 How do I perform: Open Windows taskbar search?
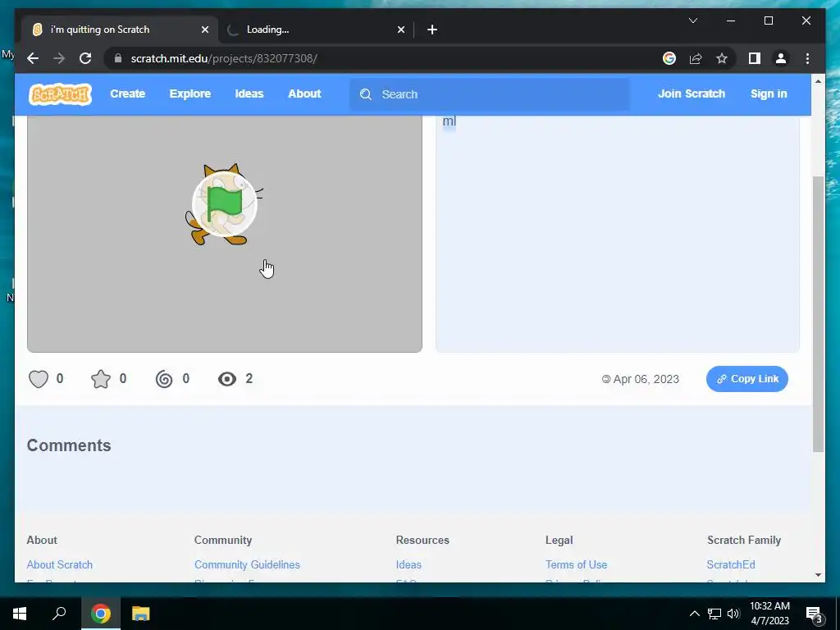click(59, 614)
